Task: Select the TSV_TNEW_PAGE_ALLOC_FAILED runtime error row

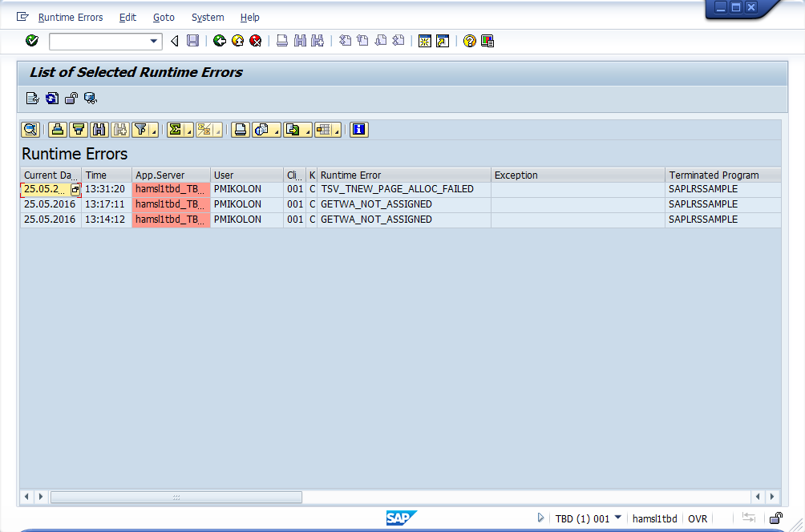Action: 397,189
